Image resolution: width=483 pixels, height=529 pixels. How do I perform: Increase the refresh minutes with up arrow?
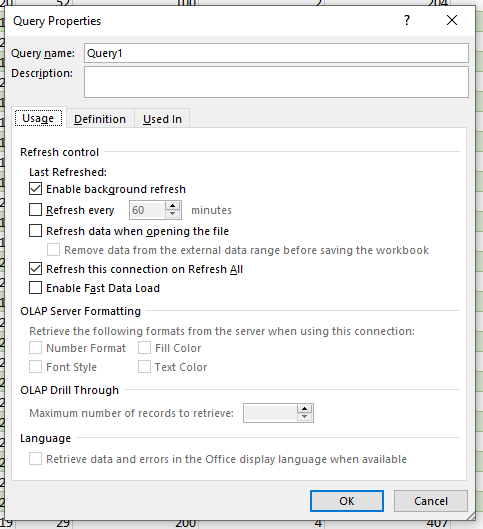(173, 206)
